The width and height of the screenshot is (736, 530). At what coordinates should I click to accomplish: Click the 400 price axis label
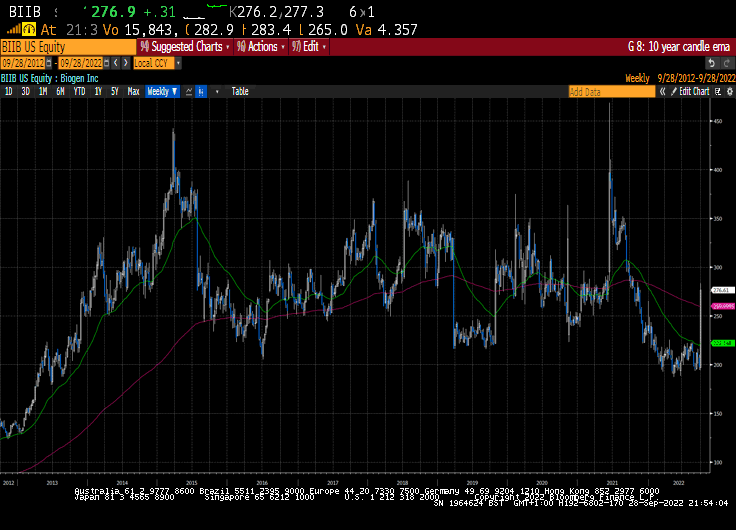[x=717, y=170]
